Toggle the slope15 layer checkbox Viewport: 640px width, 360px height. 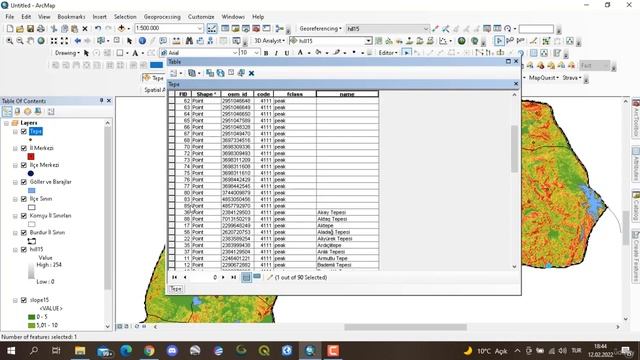24,300
